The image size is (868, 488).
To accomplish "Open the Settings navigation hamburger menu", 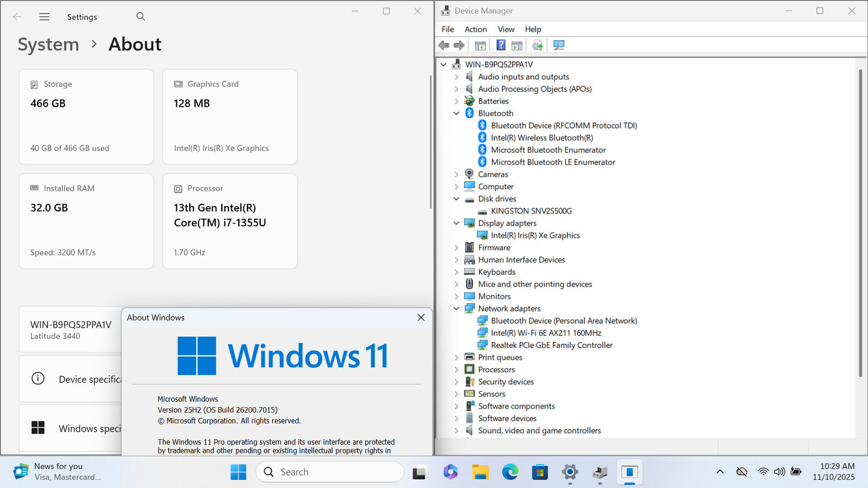I will click(44, 17).
